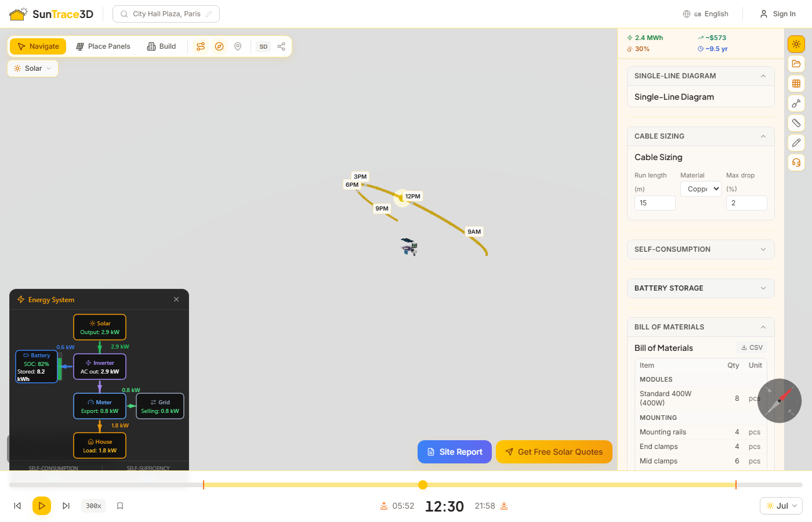Click the ~9.5 yr payback stat

(713, 49)
